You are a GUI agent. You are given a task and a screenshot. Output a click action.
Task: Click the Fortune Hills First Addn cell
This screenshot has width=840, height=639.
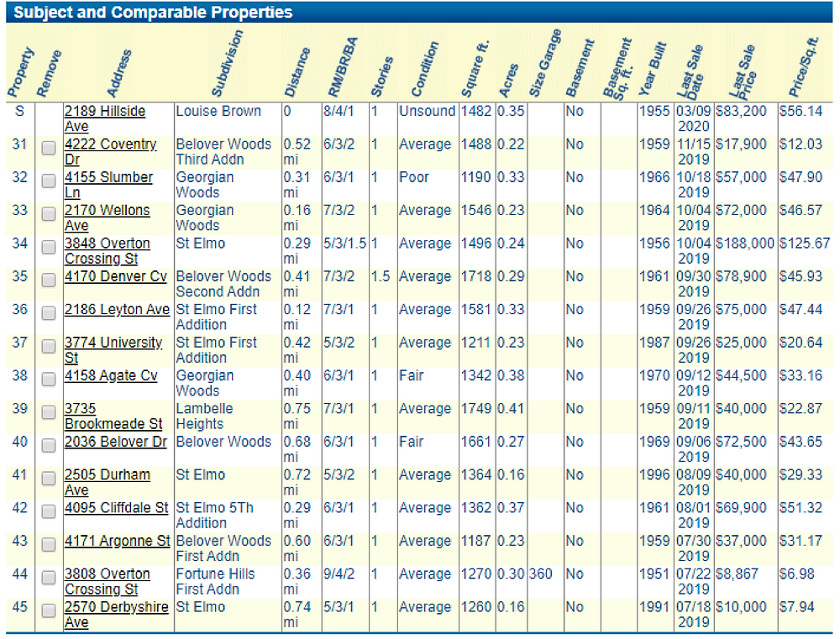tap(215, 581)
